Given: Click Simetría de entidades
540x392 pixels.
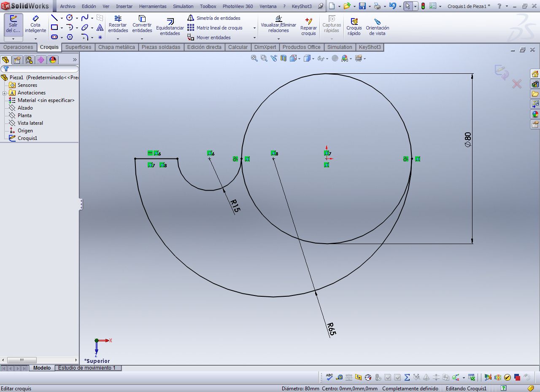Looking at the screenshot, I should coord(214,18).
